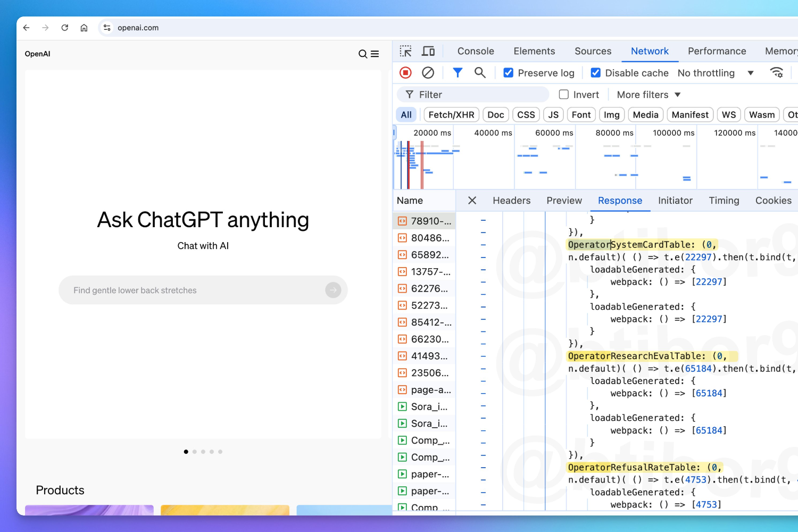The height and width of the screenshot is (532, 798).
Task: Open search on OpenAI page
Action: 363,54
